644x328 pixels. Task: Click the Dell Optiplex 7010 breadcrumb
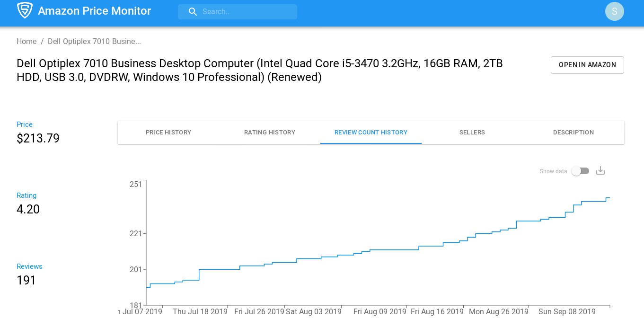(94, 42)
